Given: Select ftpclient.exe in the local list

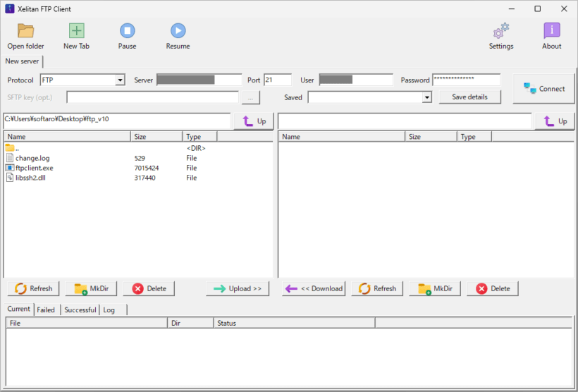Looking at the screenshot, I should (x=35, y=169).
